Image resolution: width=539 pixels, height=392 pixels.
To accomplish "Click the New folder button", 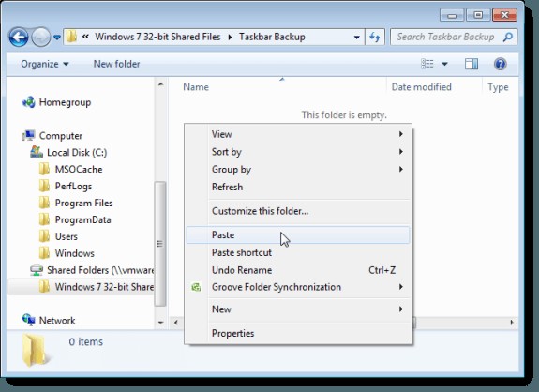I will coord(116,64).
